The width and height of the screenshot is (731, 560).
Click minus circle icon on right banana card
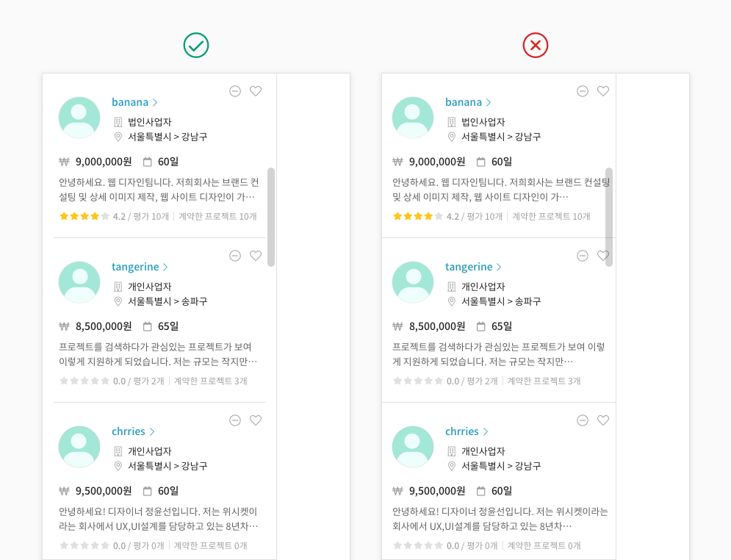[x=583, y=91]
